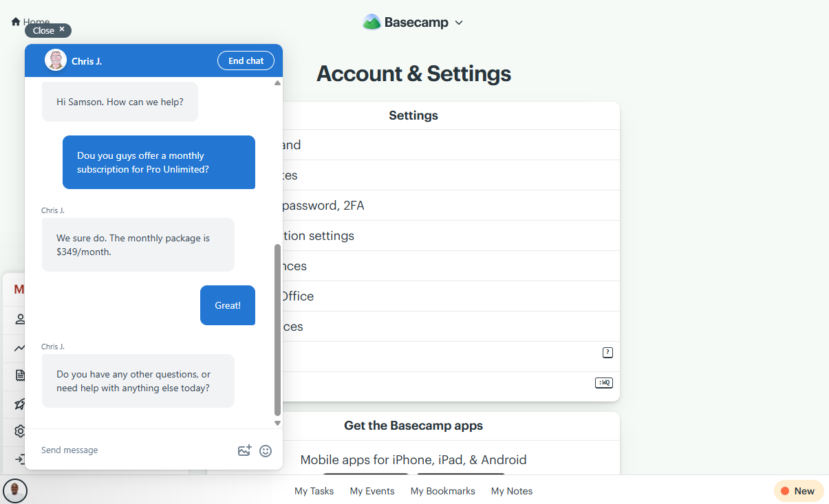Viewport: 829px width, 504px height.
Task: Click the Account & Settings heading
Action: tap(413, 74)
